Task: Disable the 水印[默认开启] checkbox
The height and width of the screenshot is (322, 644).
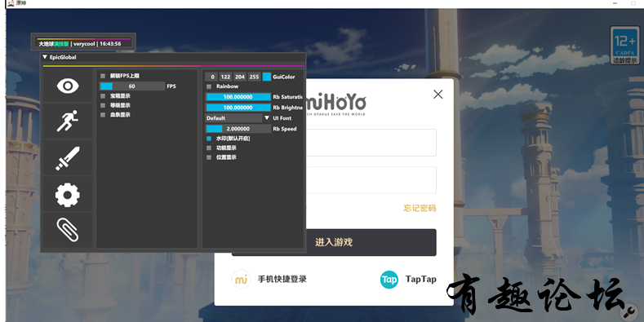Action: pyautogui.click(x=209, y=139)
